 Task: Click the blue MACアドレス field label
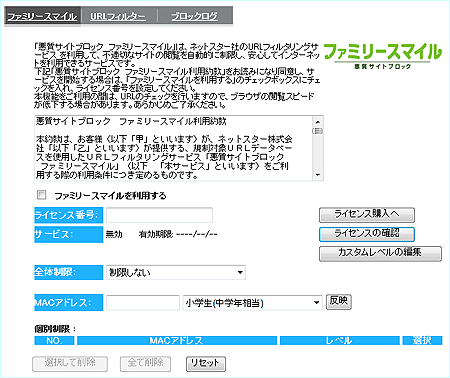pyautogui.click(x=69, y=303)
